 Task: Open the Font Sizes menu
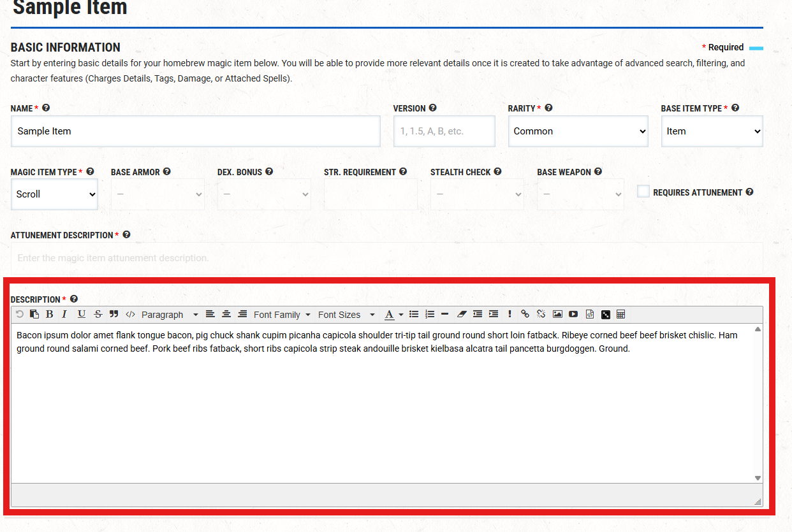(346, 315)
